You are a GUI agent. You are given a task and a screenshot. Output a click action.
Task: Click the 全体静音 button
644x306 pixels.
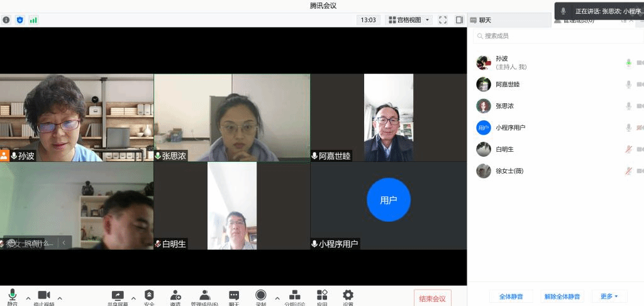point(511,296)
